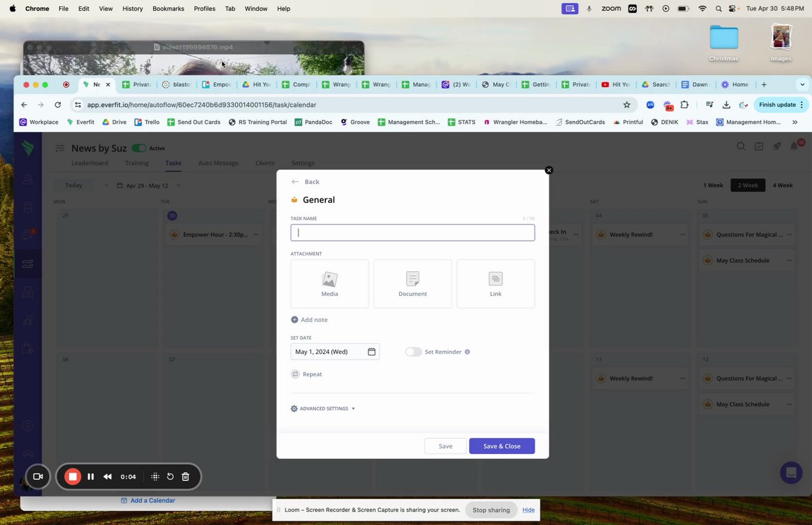Screen dimensions: 812x525
Task: Stop the Loom recording
Action: click(x=73, y=477)
